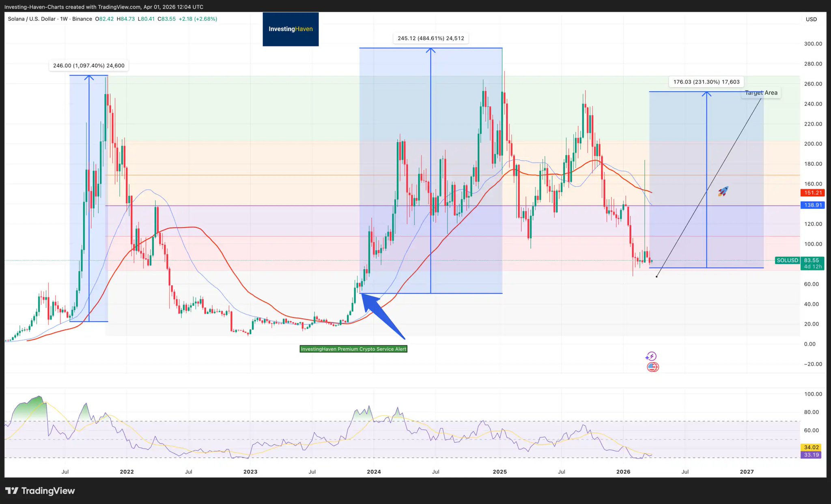Image resolution: width=831 pixels, height=504 pixels.
Task: Click the yellow 34.02 RSI value label
Action: click(x=811, y=447)
